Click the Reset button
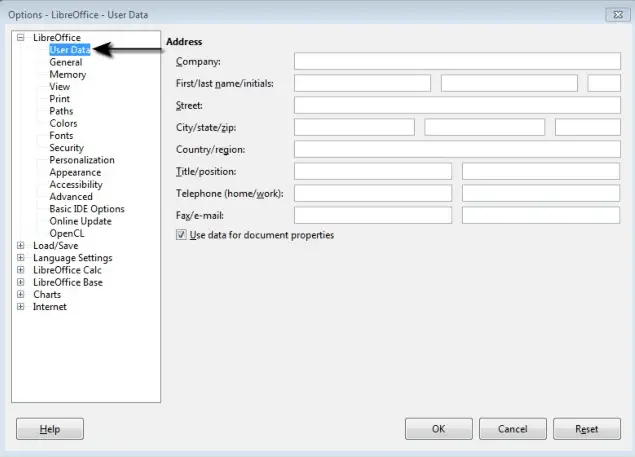The height and width of the screenshot is (457, 635). [x=587, y=429]
